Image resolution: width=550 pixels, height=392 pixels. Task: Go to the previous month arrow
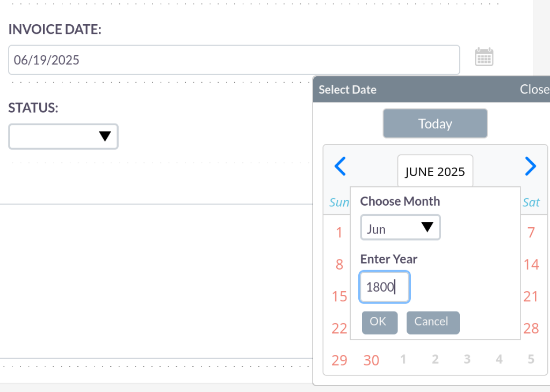coord(340,166)
